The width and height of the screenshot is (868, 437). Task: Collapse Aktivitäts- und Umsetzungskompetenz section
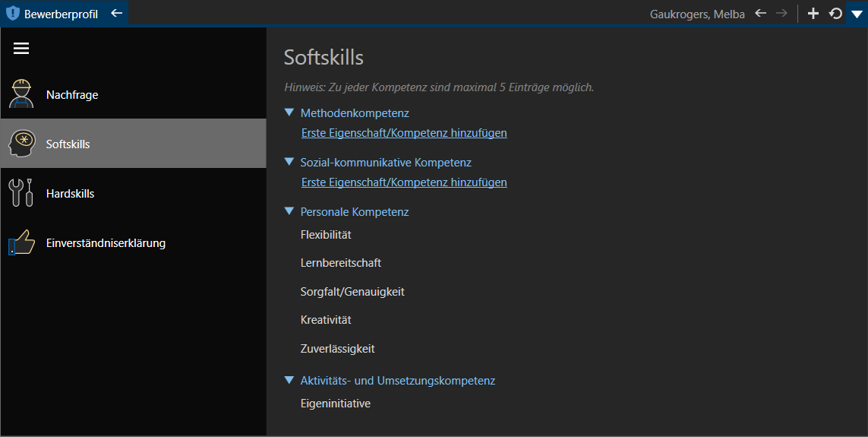click(x=289, y=380)
